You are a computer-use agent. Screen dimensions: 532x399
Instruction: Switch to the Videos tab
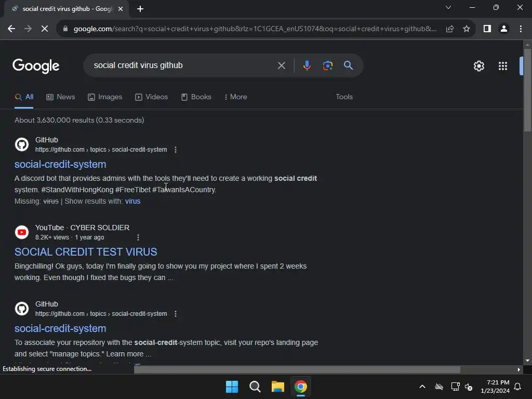point(151,97)
